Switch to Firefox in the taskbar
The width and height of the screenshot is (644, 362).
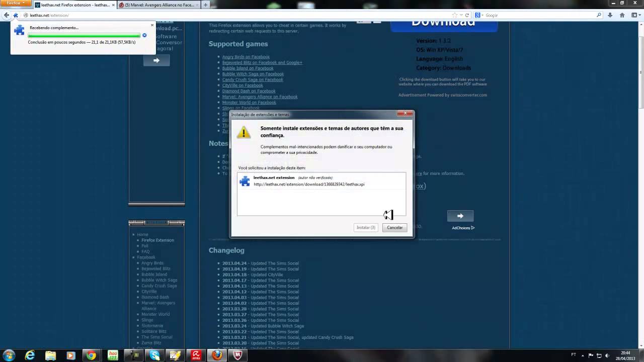click(217, 355)
